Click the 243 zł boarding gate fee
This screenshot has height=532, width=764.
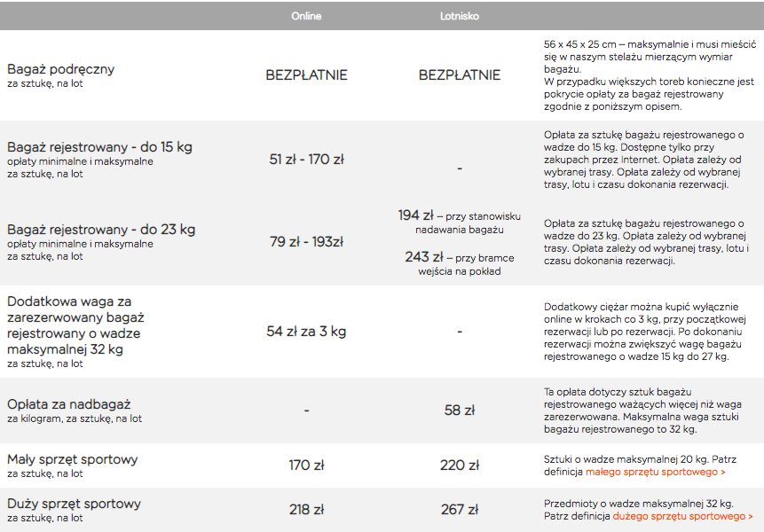point(424,256)
